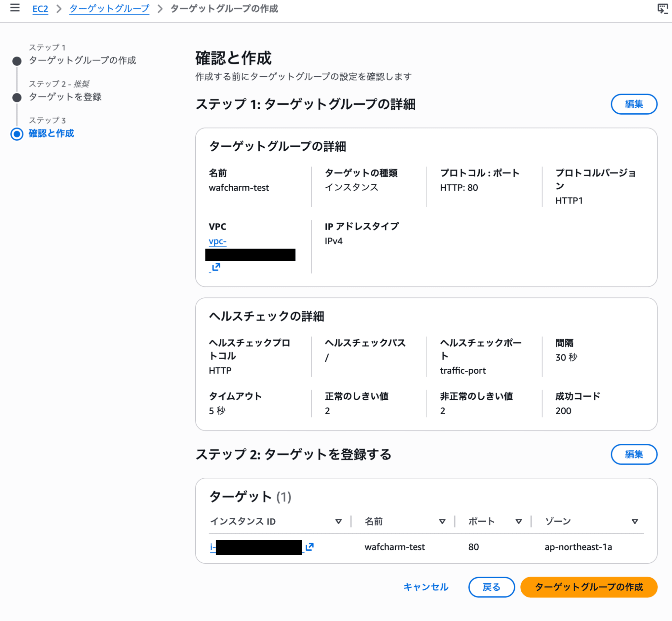Go to ターゲットを登録 step in sidebar
Image resolution: width=672 pixels, height=621 pixels.
point(65,97)
